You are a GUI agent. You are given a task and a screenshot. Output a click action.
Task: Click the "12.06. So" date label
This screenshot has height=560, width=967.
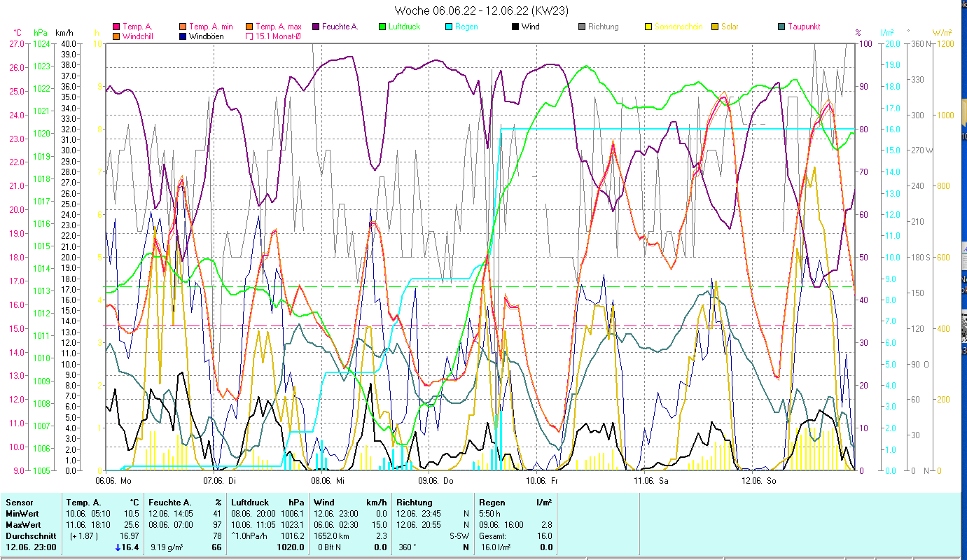[758, 481]
